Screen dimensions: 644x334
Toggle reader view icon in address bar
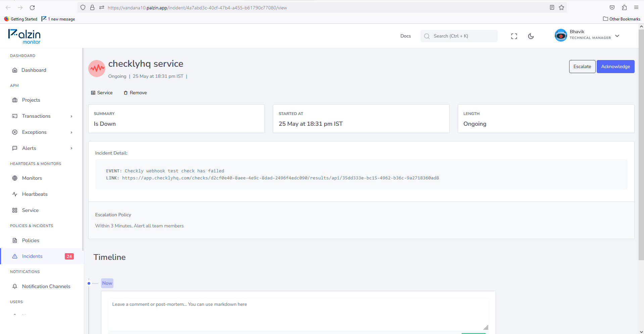click(x=552, y=7)
